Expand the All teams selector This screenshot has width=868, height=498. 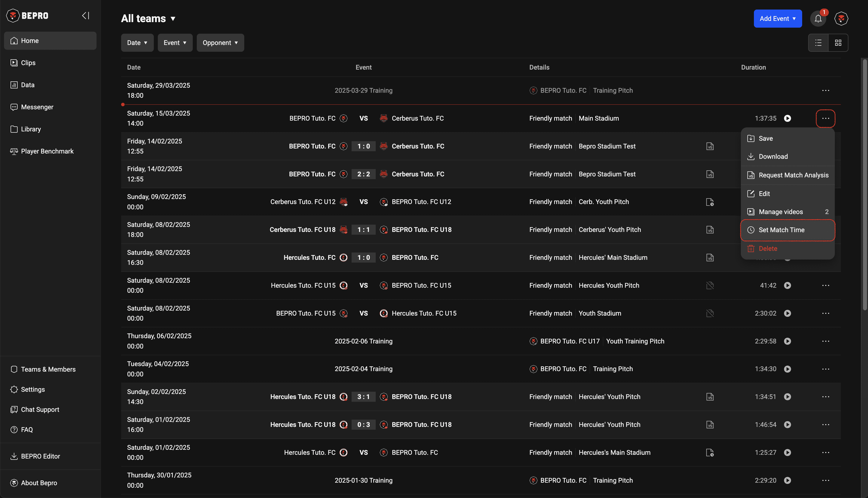point(149,19)
